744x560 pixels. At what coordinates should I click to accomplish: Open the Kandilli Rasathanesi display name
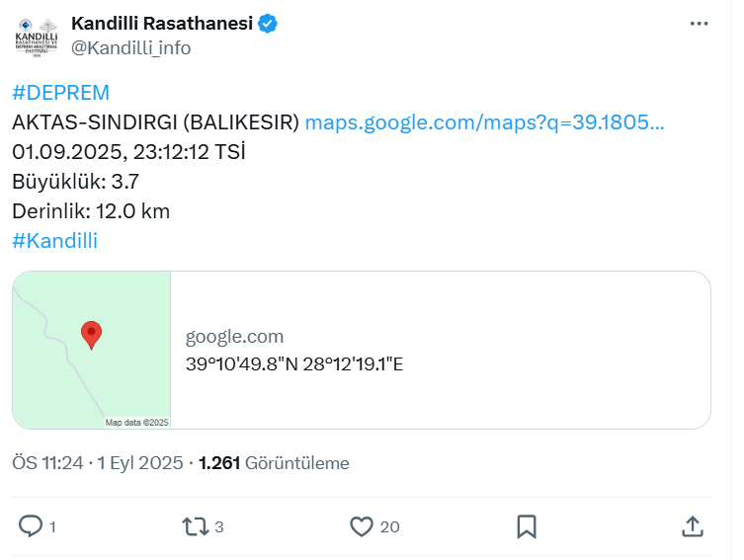(162, 23)
